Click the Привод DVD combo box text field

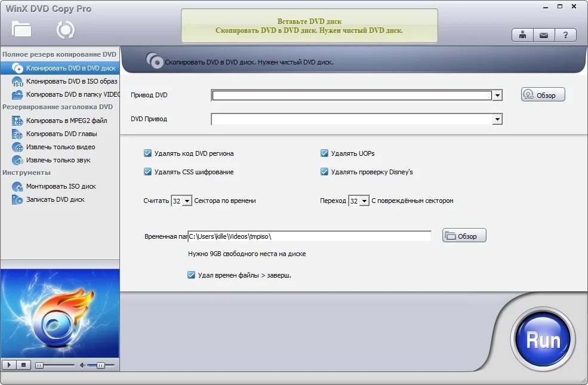pos(352,96)
